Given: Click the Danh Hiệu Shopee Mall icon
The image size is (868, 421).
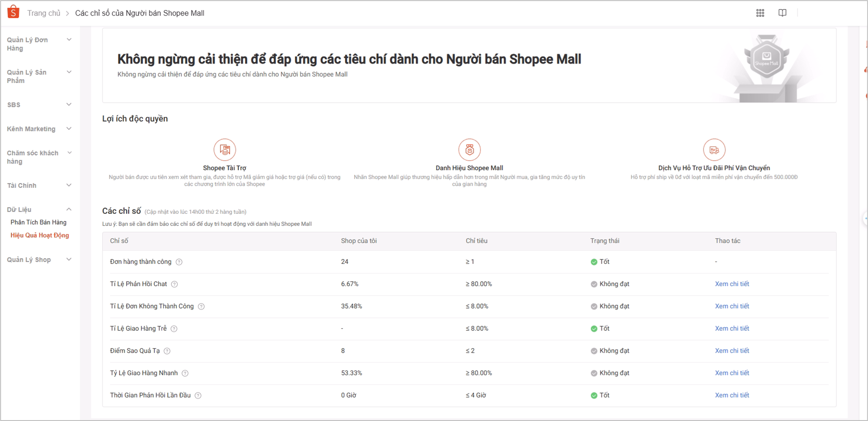Looking at the screenshot, I should (x=469, y=150).
